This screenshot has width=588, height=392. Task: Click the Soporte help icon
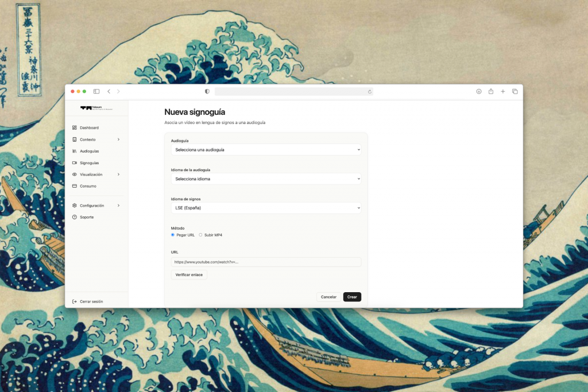pyautogui.click(x=75, y=217)
